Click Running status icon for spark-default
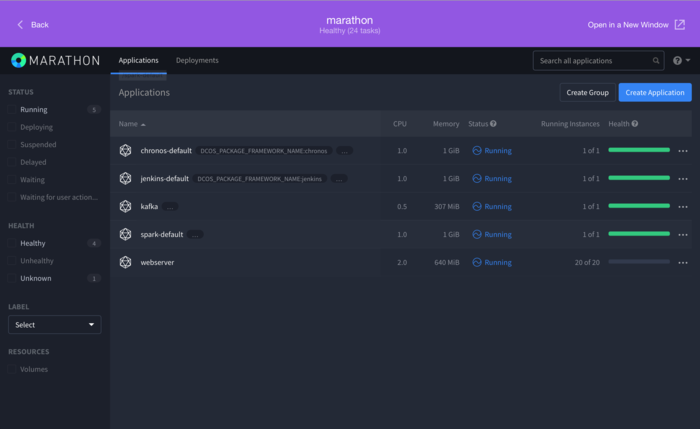The image size is (700, 429). pyautogui.click(x=477, y=234)
